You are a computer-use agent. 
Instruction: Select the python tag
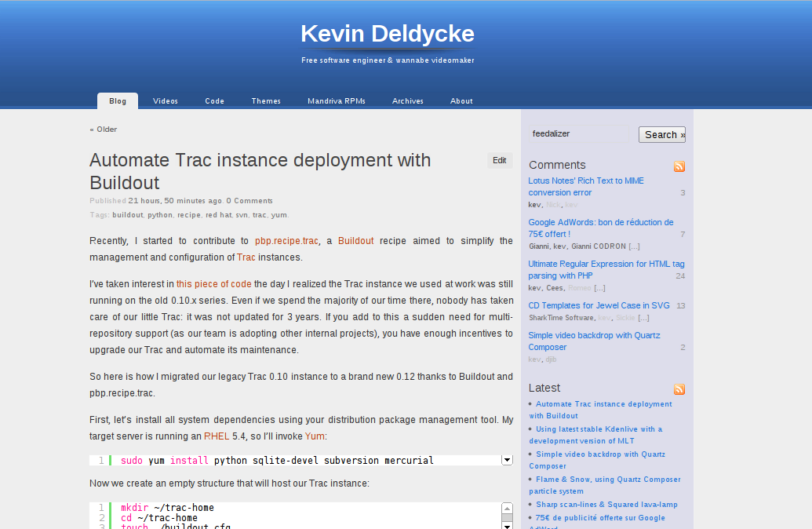click(x=160, y=215)
